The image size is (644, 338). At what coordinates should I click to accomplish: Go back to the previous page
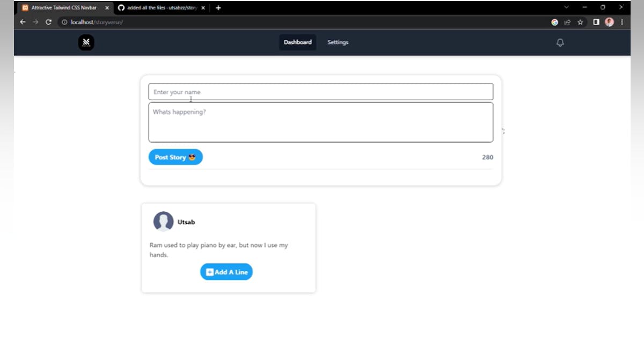[x=23, y=22]
